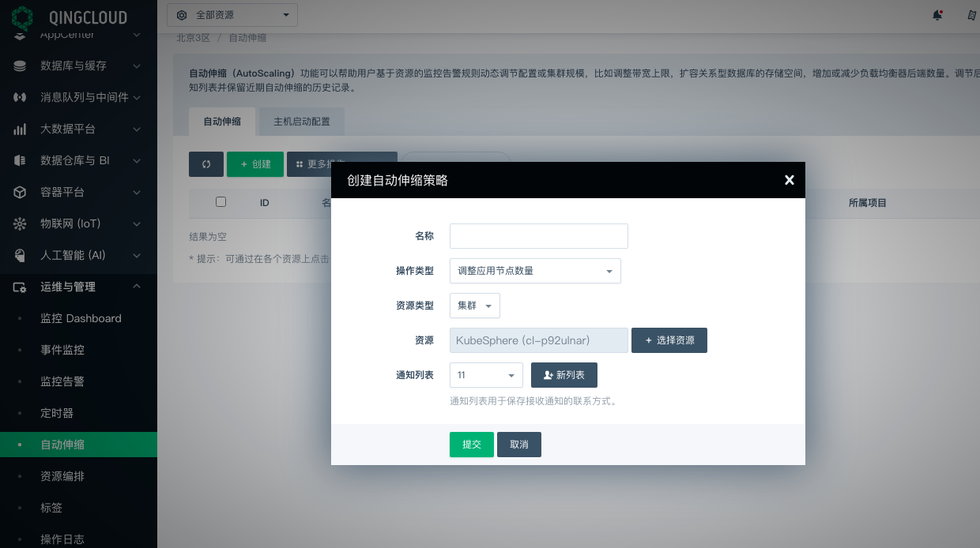This screenshot has height=548, width=980.
Task: Expand the 全部资源 selector at top
Action: (x=232, y=15)
